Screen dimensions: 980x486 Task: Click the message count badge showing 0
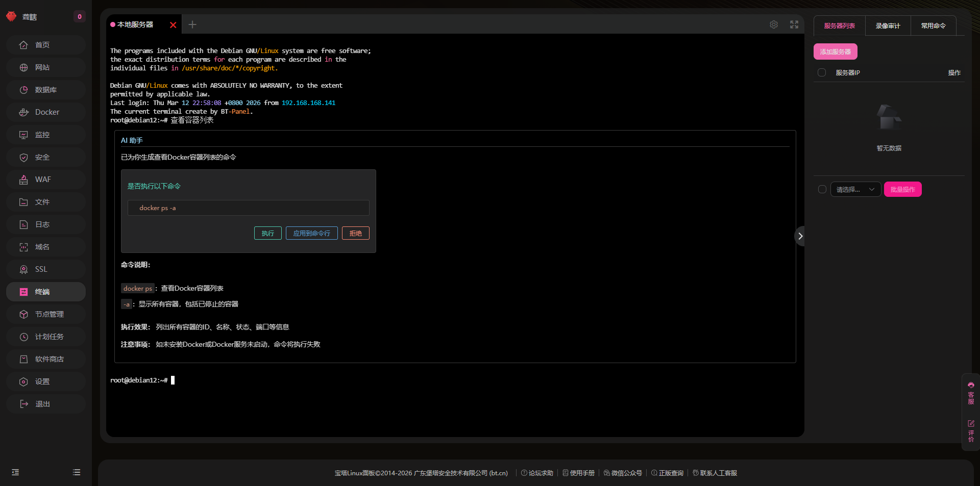pos(79,16)
